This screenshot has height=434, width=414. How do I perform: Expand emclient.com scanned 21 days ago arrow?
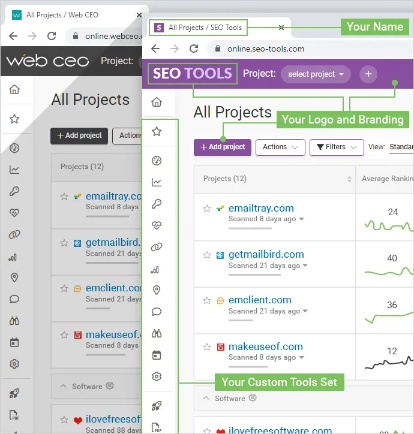(305, 311)
